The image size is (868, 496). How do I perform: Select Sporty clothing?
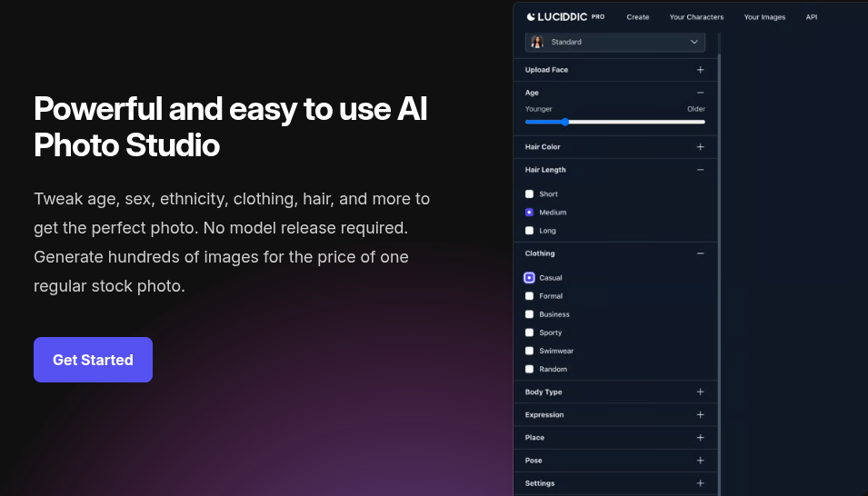click(529, 332)
